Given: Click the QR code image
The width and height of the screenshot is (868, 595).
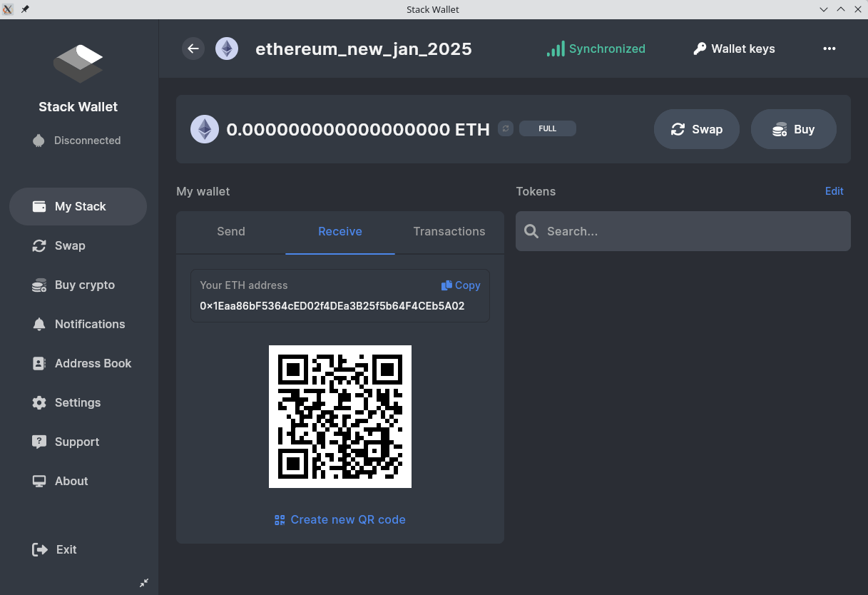Looking at the screenshot, I should tap(340, 417).
